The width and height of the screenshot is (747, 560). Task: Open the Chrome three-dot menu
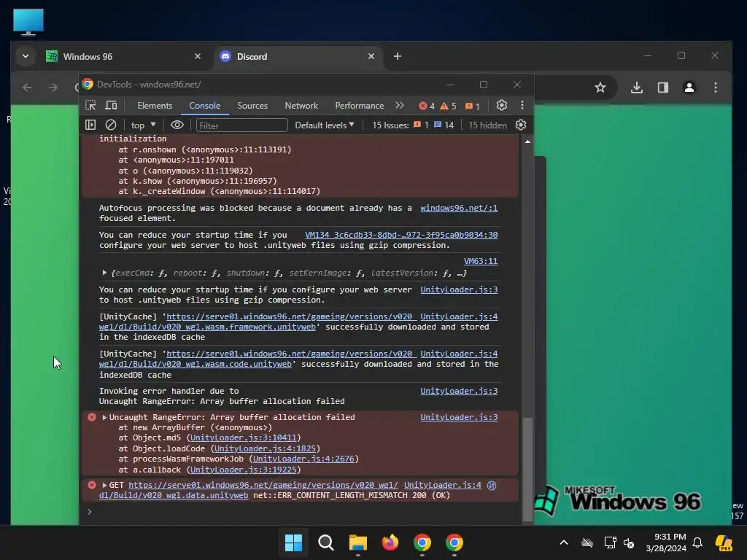click(715, 87)
